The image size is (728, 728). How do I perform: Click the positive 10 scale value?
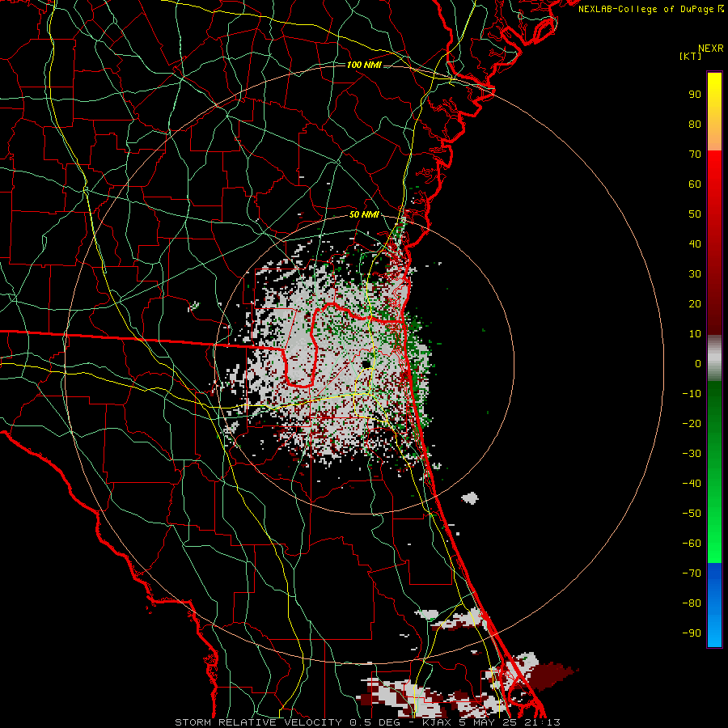pos(695,334)
